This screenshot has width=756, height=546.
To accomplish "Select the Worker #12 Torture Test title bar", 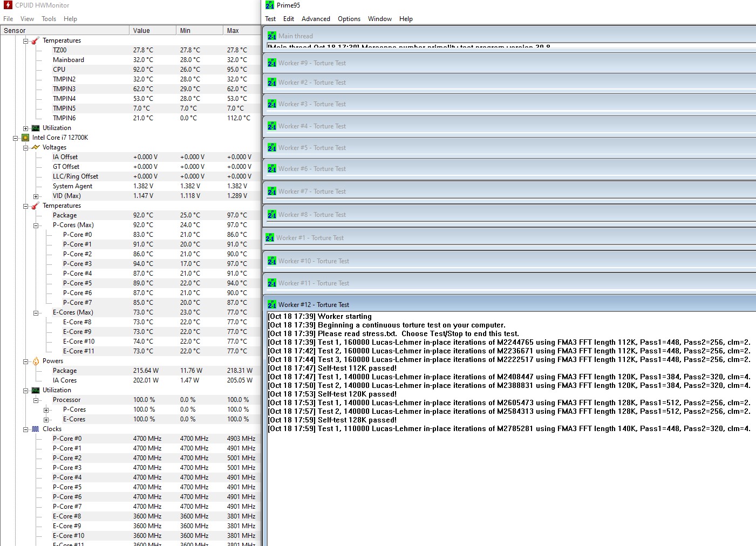I will tap(510, 304).
